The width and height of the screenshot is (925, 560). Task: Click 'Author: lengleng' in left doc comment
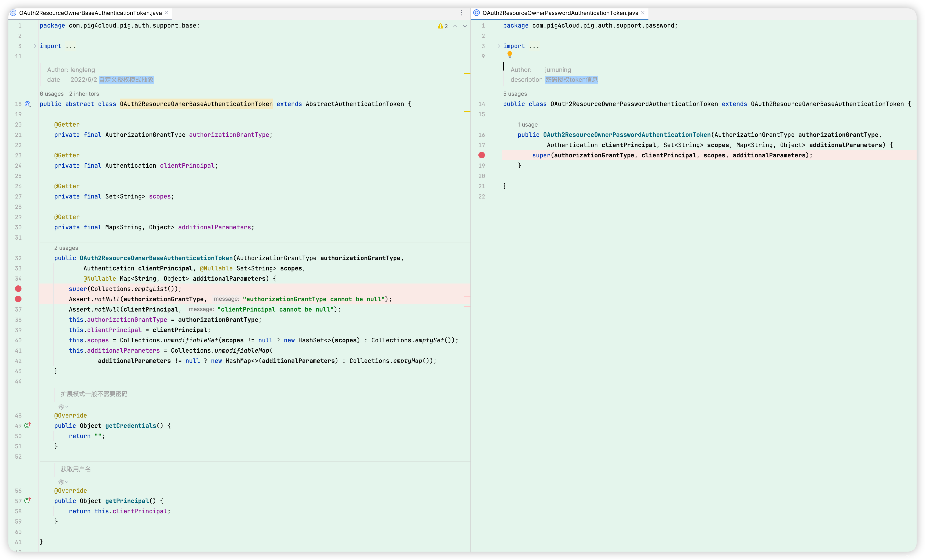coord(71,70)
